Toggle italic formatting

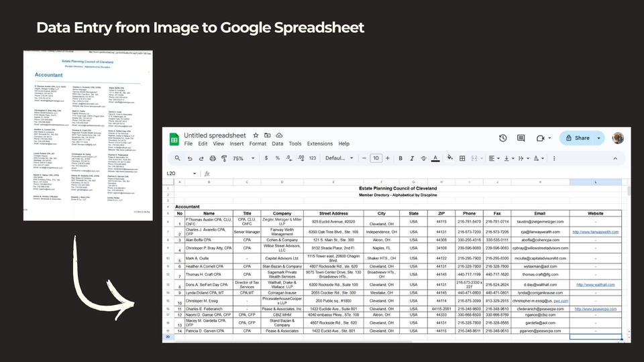pos(412,158)
